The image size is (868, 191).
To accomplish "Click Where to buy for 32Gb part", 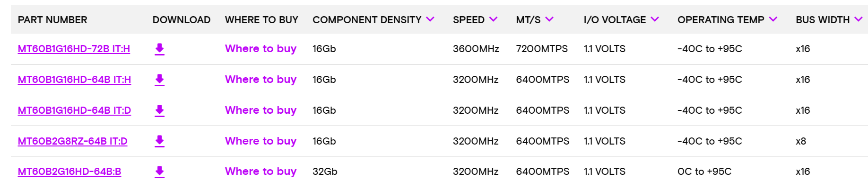I will pyautogui.click(x=260, y=172).
